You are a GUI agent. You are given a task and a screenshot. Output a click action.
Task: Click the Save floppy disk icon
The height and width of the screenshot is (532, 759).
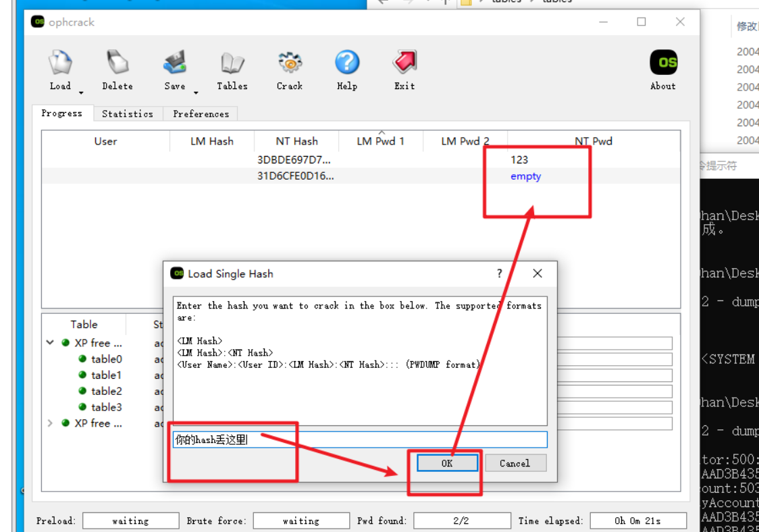174,63
